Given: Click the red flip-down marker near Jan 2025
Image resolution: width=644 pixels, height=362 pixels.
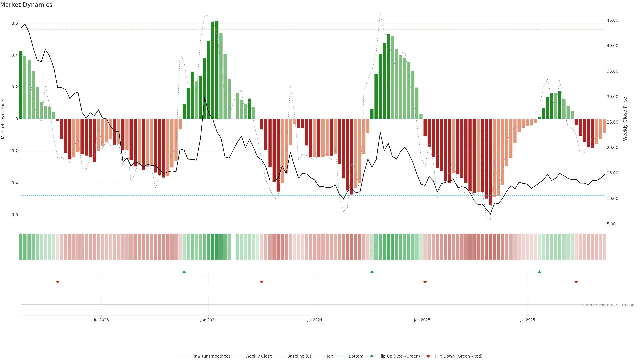Looking at the screenshot, I should pos(425,282).
